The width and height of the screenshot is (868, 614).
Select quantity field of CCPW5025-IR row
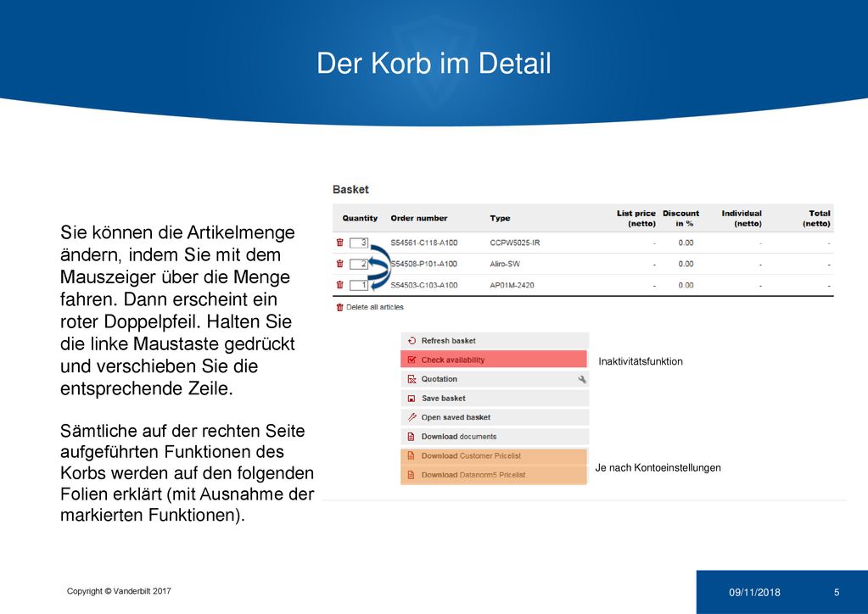359,243
